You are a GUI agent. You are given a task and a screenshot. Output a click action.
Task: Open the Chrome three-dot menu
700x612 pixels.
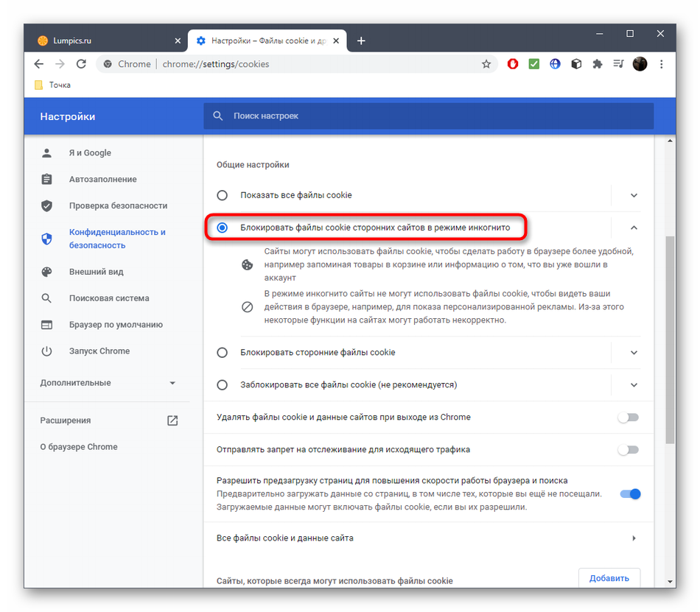pyautogui.click(x=661, y=64)
